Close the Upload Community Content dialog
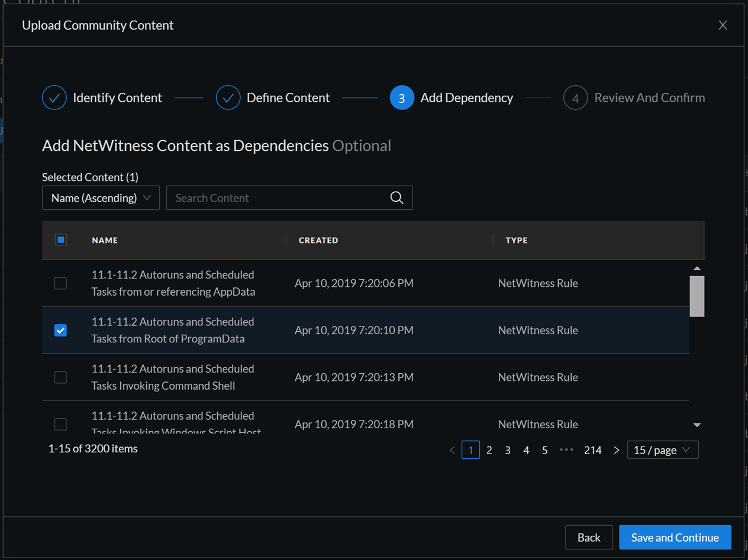Viewport: 748px width, 560px height. tap(723, 25)
